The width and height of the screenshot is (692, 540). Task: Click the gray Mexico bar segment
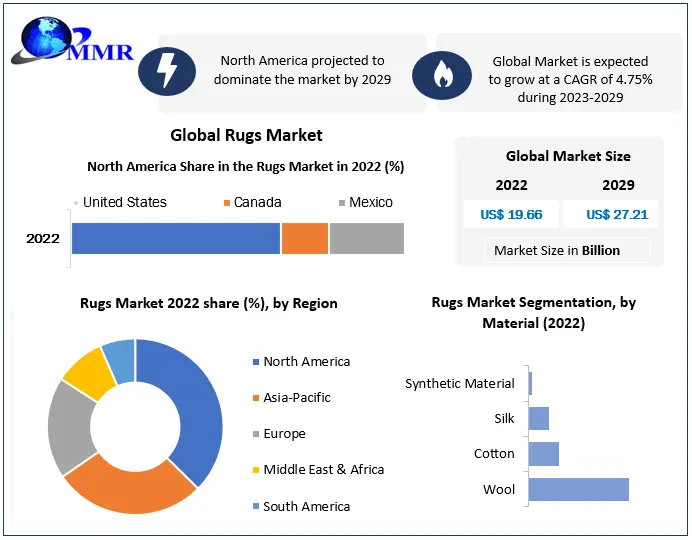pyautogui.click(x=366, y=238)
